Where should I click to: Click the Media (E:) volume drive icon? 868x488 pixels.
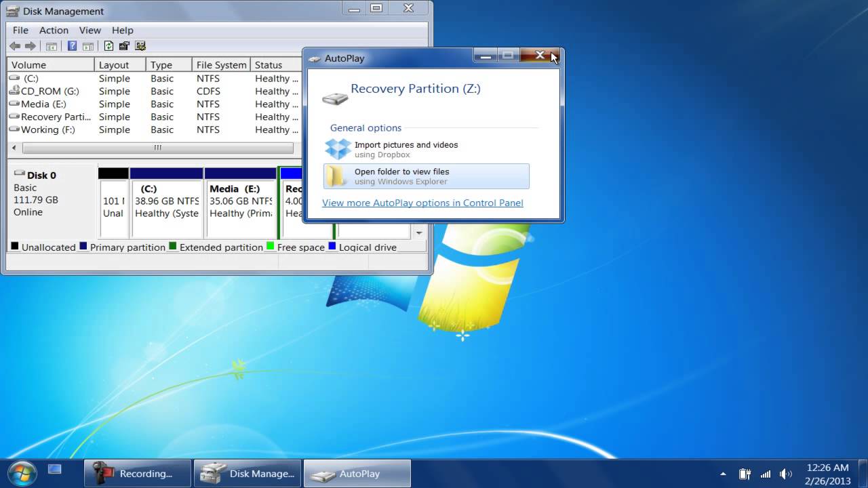click(14, 104)
